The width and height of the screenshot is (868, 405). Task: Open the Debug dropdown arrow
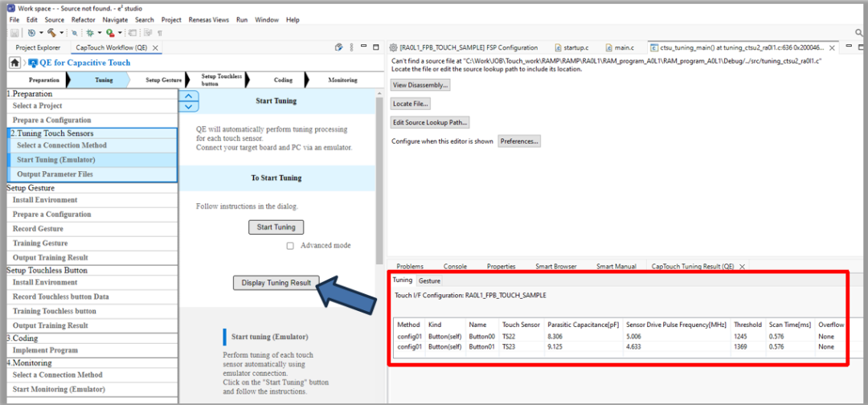100,33
